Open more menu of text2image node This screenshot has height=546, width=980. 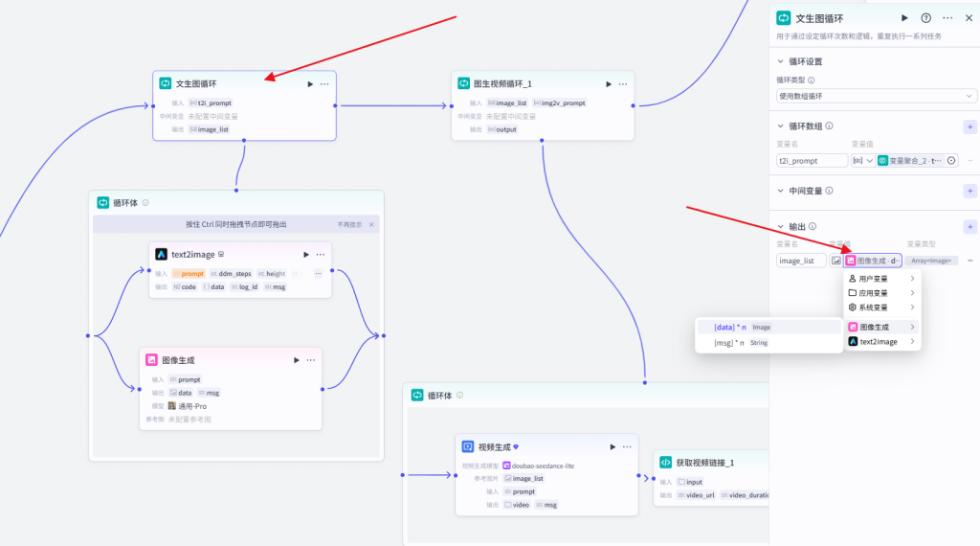coord(321,255)
